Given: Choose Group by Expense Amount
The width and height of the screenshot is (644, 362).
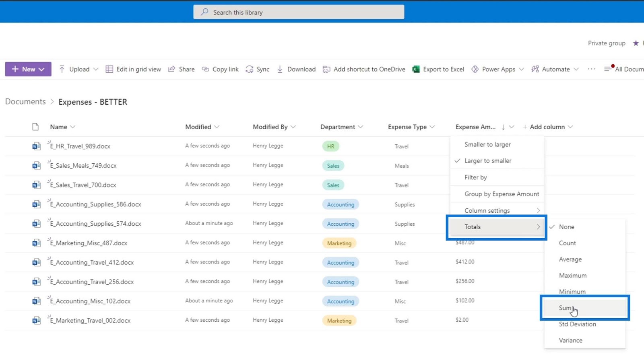Looking at the screenshot, I should click(x=502, y=194).
